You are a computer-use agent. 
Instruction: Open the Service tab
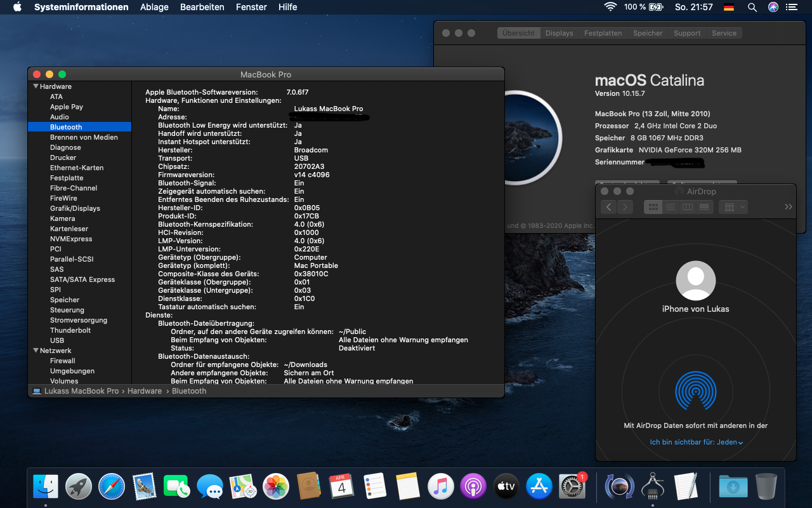pyautogui.click(x=724, y=33)
